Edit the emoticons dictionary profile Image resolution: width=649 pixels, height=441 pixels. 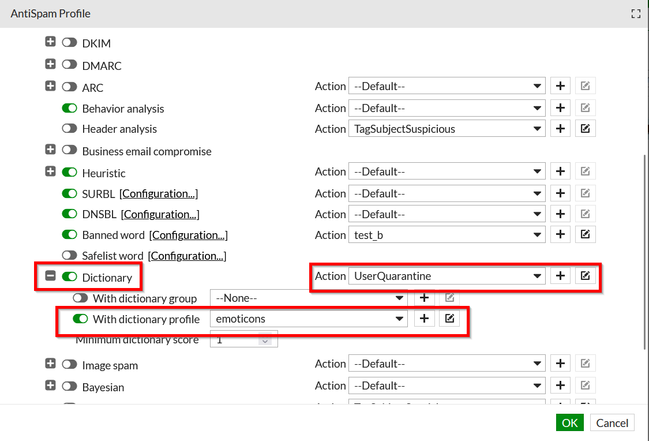pos(449,319)
